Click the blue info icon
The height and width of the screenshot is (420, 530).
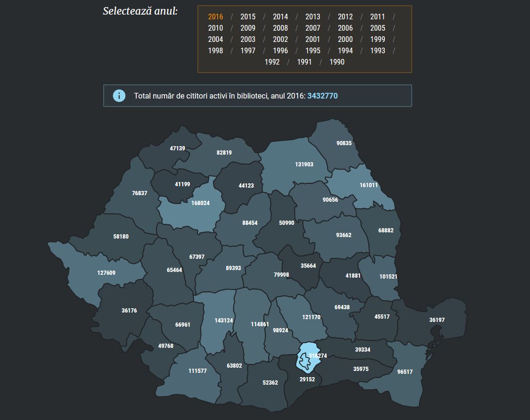click(x=119, y=96)
